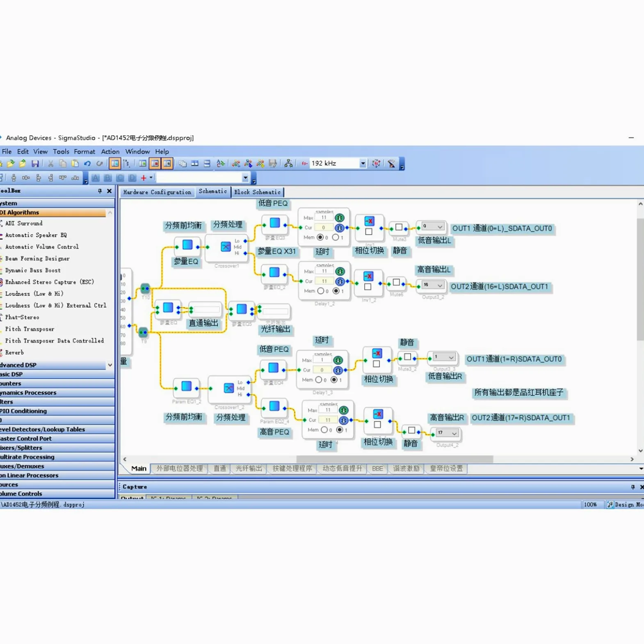Click the Crossover1 filter block icon
644x644 pixels.
tap(226, 247)
